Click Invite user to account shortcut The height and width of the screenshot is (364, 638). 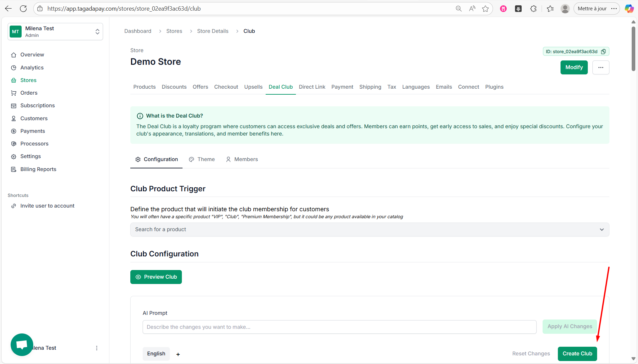tap(47, 206)
